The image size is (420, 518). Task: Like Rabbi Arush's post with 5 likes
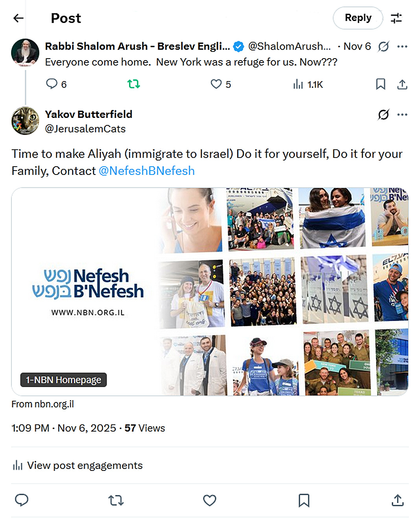220,84
